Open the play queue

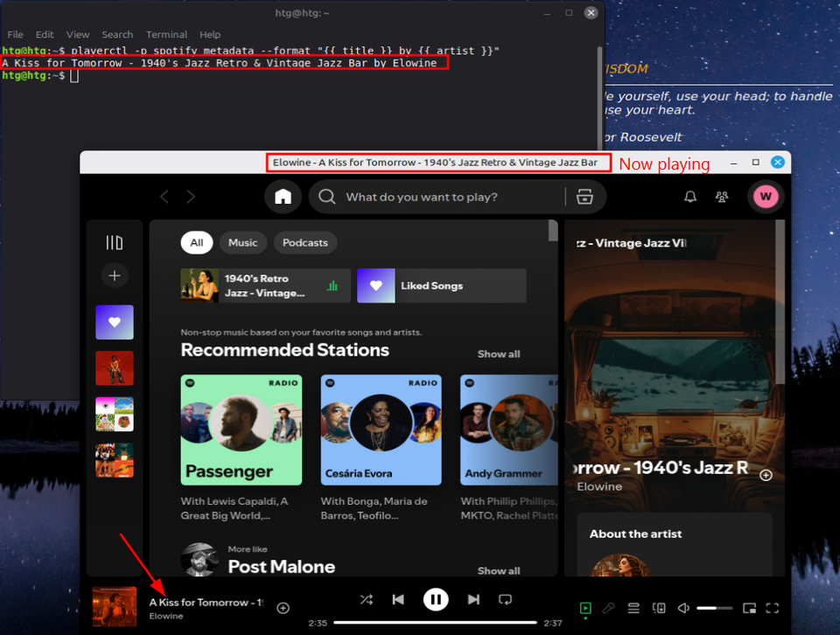(633, 608)
